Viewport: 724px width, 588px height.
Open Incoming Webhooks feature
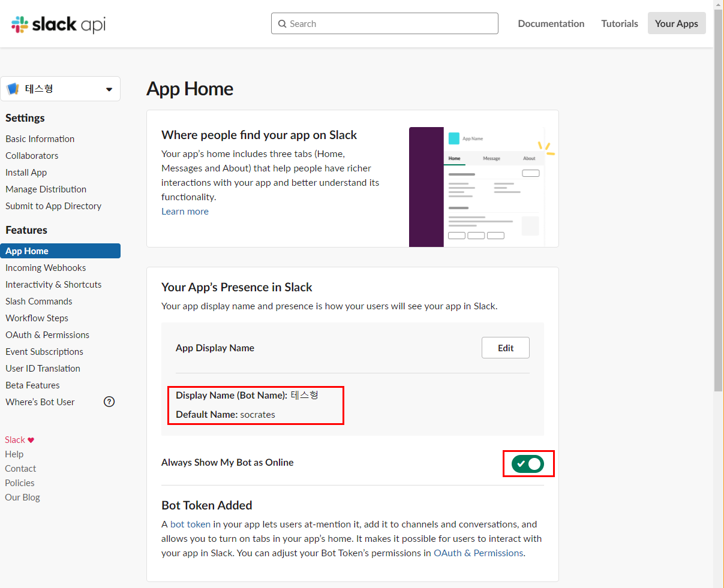click(x=46, y=268)
